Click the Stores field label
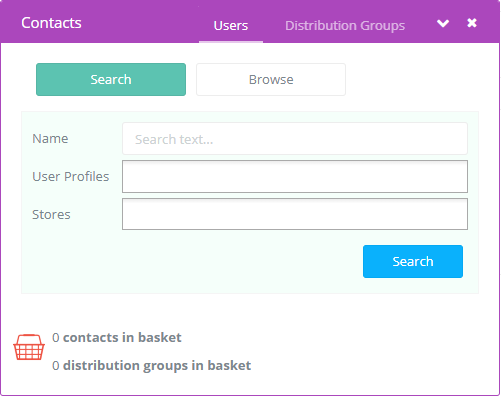501x396 pixels. tap(51, 214)
